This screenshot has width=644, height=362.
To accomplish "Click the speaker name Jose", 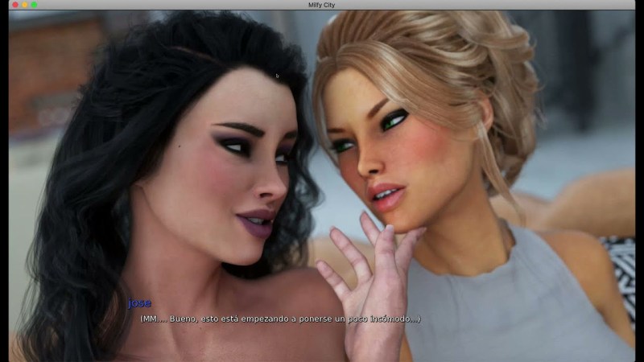I will (x=139, y=303).
